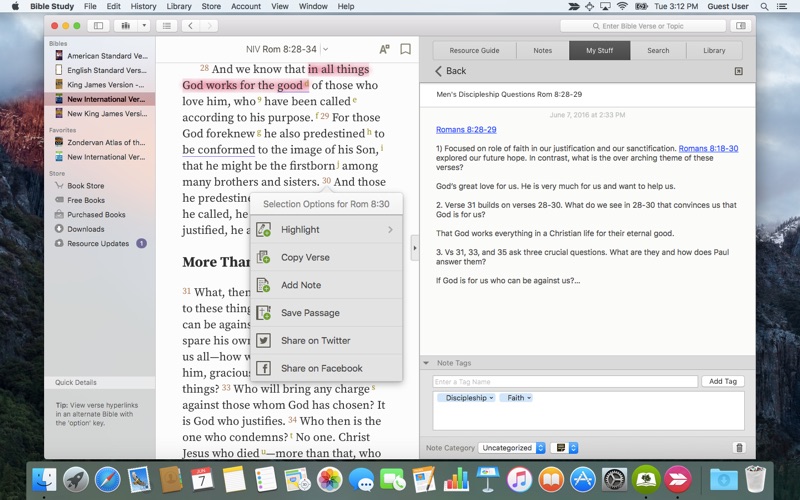The width and height of the screenshot is (800, 500).
Task: Click the list view toolbar icon
Action: tap(166, 26)
